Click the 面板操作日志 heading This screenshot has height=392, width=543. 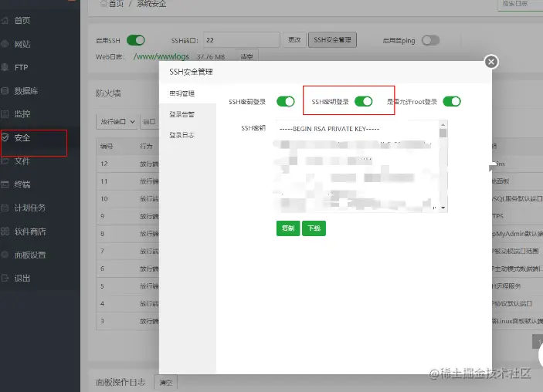[x=120, y=382]
